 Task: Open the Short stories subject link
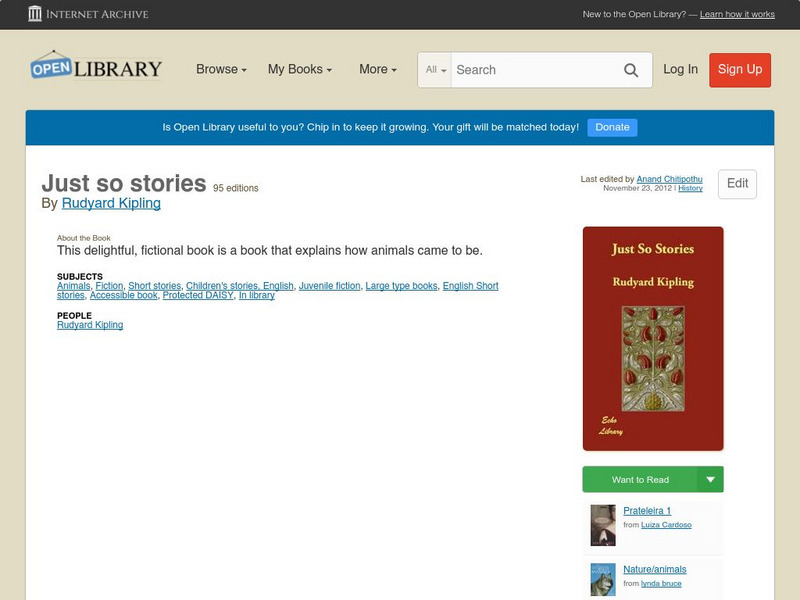(154, 286)
